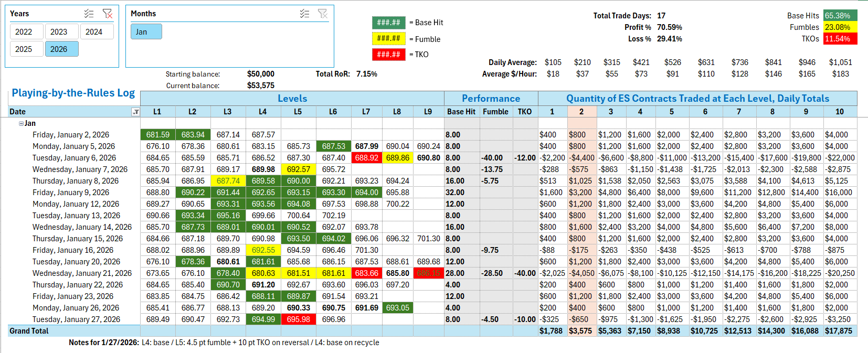Select the Performance header band
The image size is (868, 353).
tap(491, 99)
